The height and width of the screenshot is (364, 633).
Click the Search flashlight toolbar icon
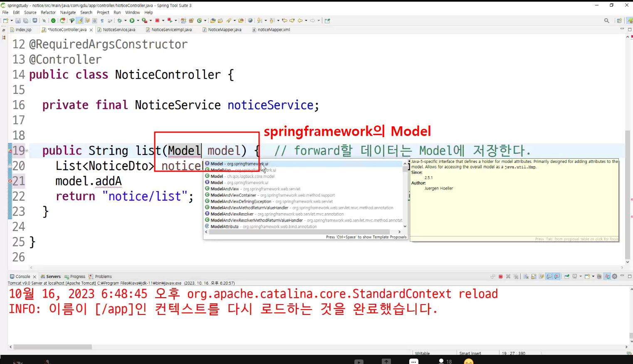[x=229, y=20]
